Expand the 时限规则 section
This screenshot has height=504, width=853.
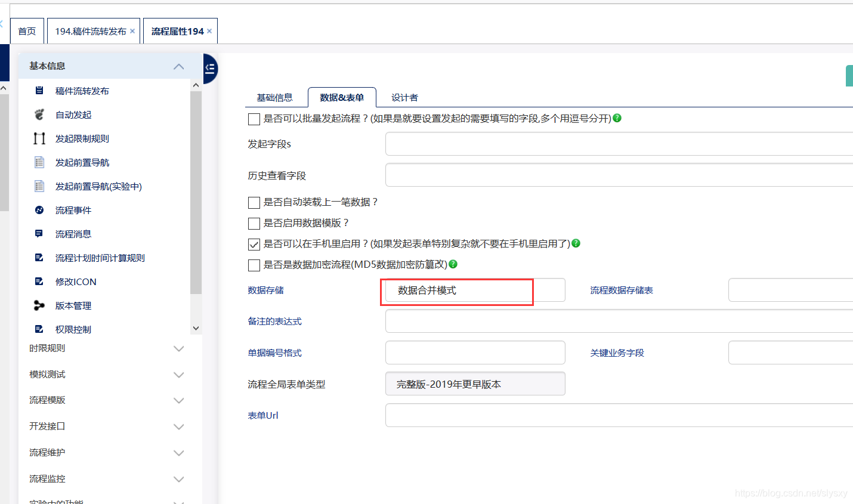(178, 348)
